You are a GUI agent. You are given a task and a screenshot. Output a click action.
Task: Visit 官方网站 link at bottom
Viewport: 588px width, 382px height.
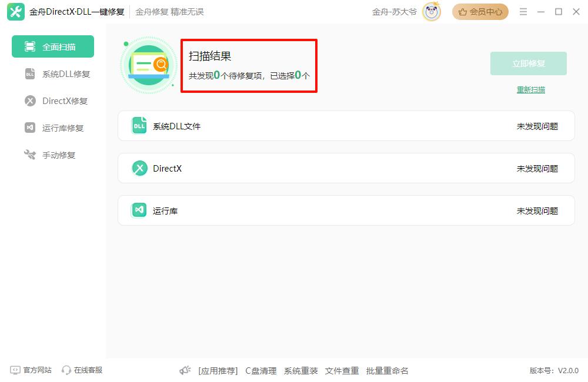click(x=31, y=370)
